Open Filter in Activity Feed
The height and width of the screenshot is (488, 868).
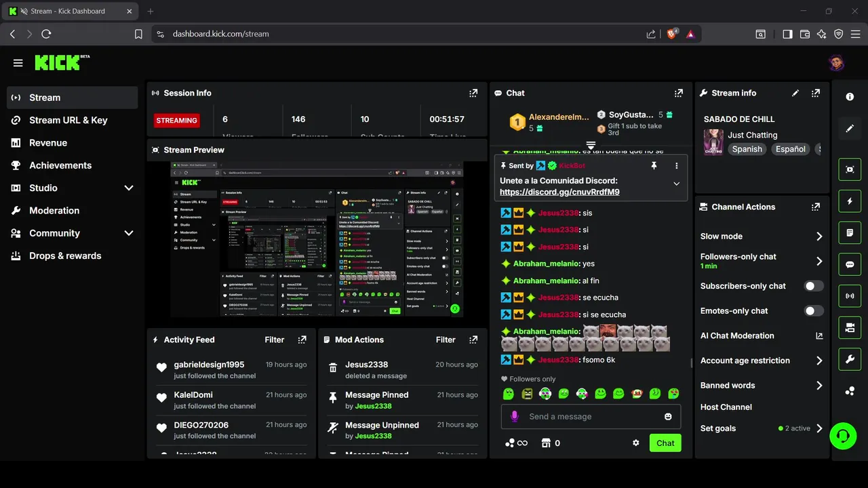point(274,340)
